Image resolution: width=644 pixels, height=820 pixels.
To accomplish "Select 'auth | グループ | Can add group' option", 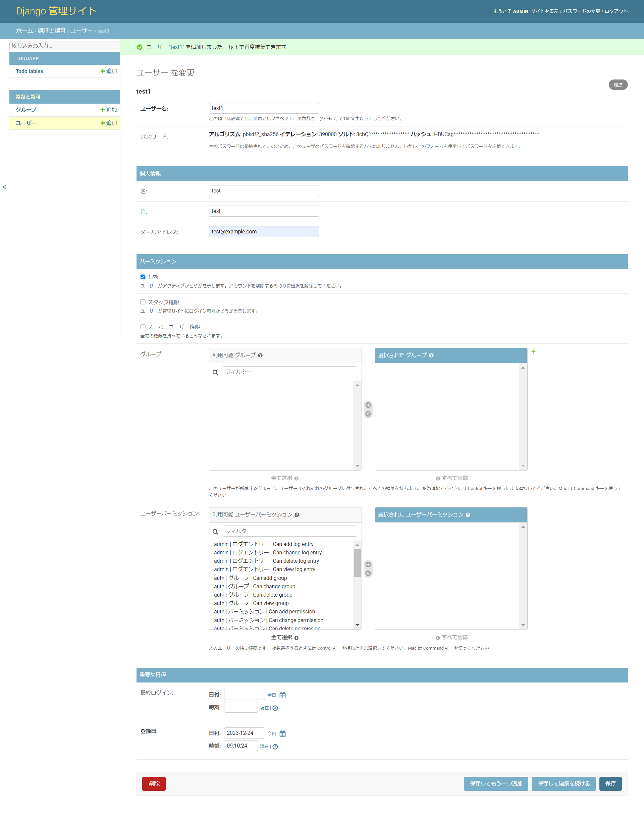I will [250, 578].
